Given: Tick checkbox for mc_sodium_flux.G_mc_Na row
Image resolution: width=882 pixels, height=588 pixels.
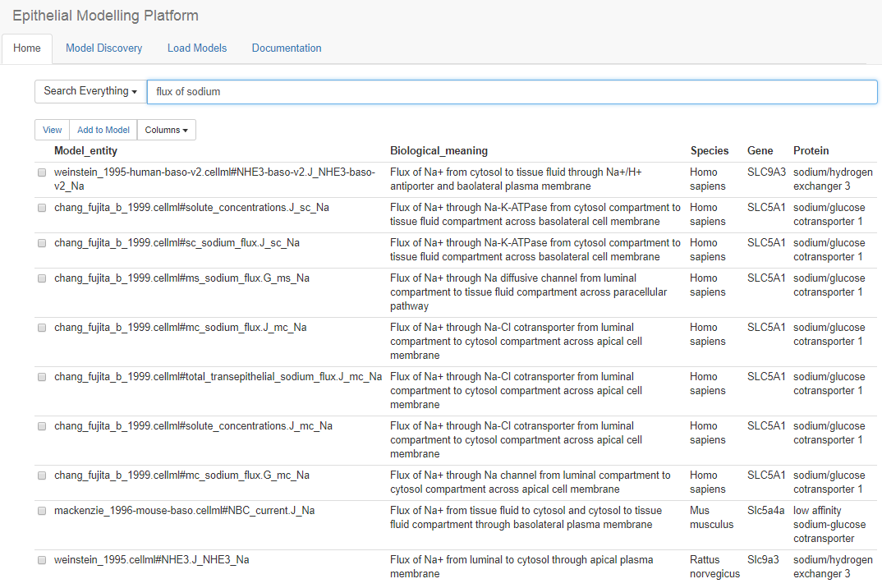Looking at the screenshot, I should click(42, 475).
